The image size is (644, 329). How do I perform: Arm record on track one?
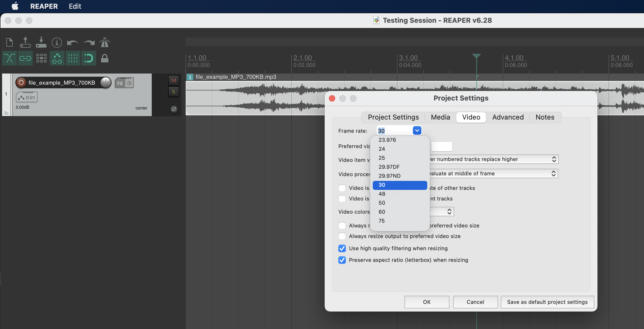pos(21,83)
